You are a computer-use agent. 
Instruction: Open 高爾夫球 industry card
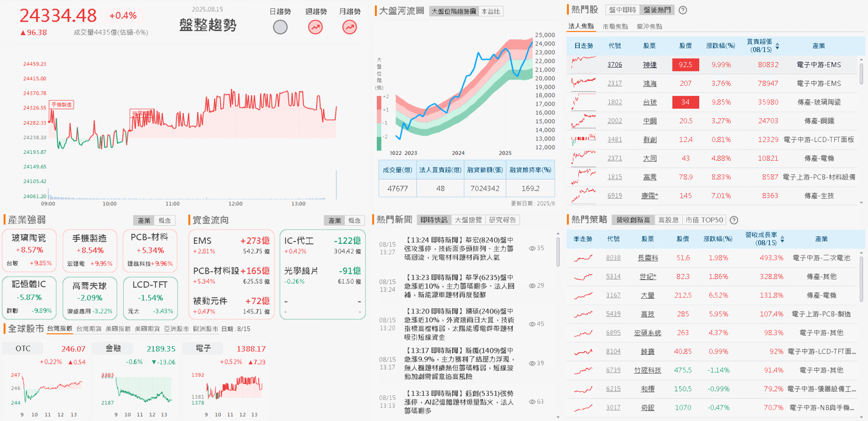pyautogui.click(x=89, y=298)
